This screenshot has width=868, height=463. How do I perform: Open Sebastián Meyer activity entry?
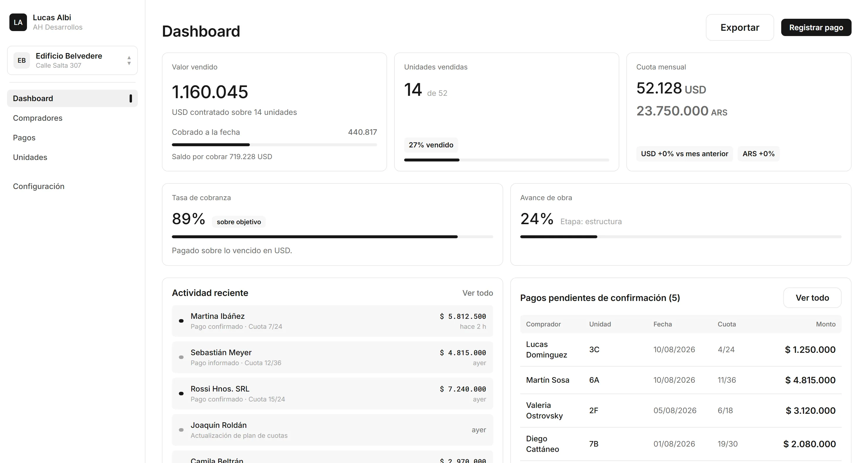pos(332,357)
